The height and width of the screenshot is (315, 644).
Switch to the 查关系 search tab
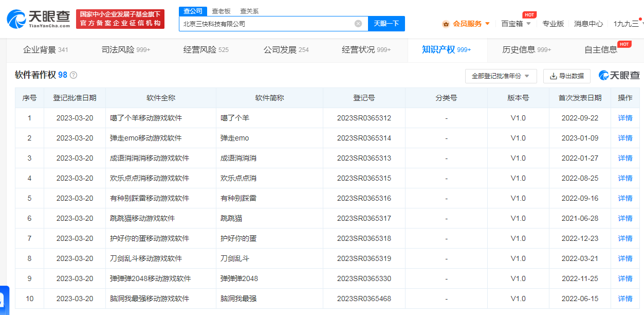pyautogui.click(x=250, y=11)
